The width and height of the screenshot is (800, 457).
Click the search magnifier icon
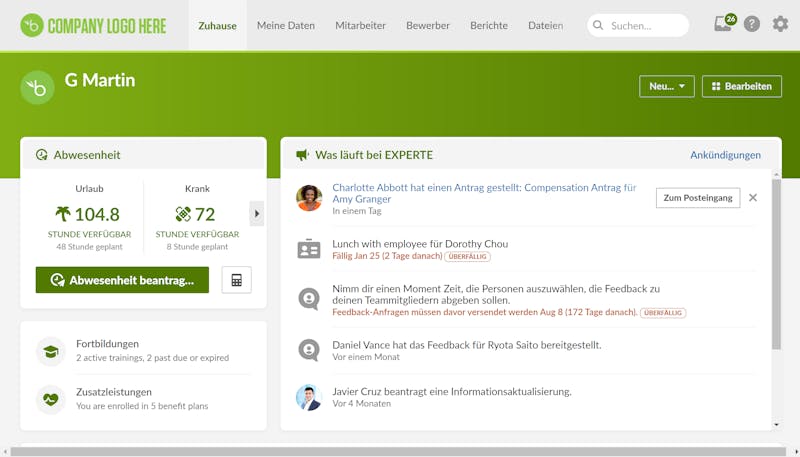pos(598,26)
